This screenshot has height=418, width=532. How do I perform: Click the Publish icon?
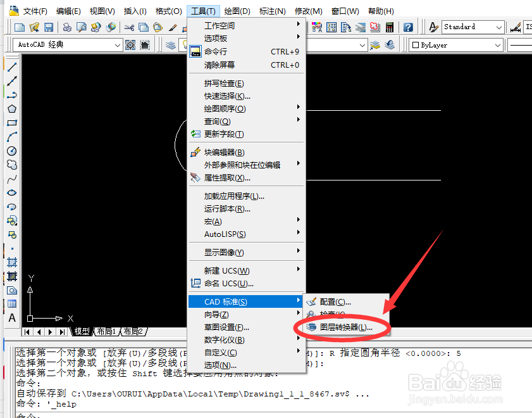[x=96, y=27]
